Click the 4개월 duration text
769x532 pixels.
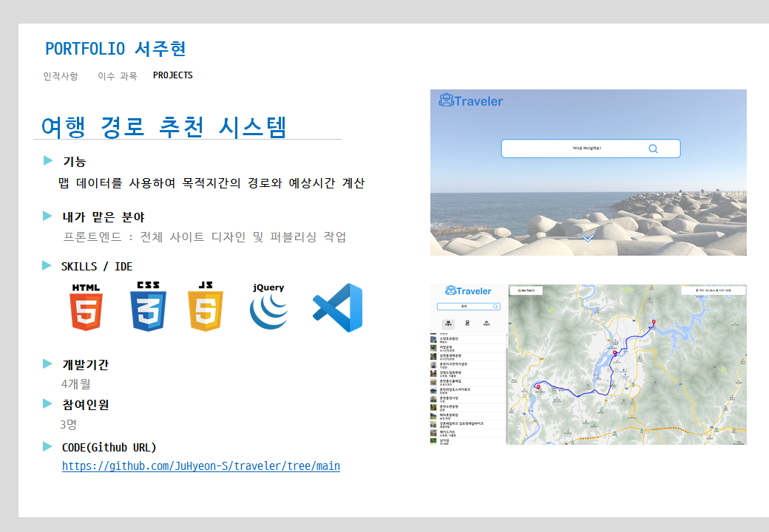[x=76, y=384]
